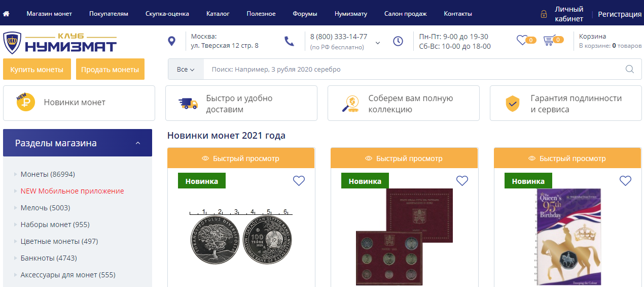Select Монеты (86994) category

pos(48,174)
